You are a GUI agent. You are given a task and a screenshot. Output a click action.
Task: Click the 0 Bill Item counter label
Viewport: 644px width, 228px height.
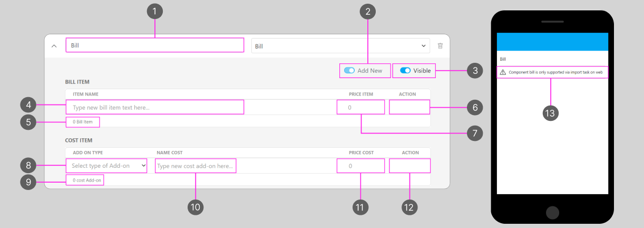pos(83,122)
